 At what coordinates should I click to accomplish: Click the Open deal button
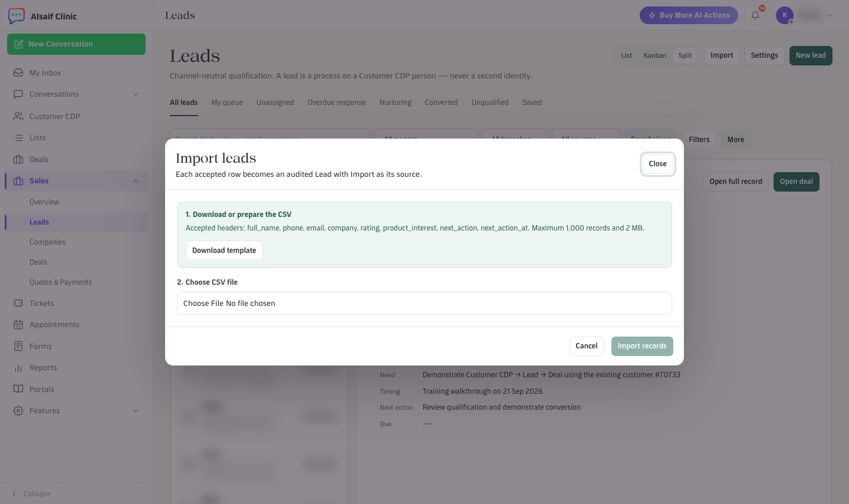point(796,182)
